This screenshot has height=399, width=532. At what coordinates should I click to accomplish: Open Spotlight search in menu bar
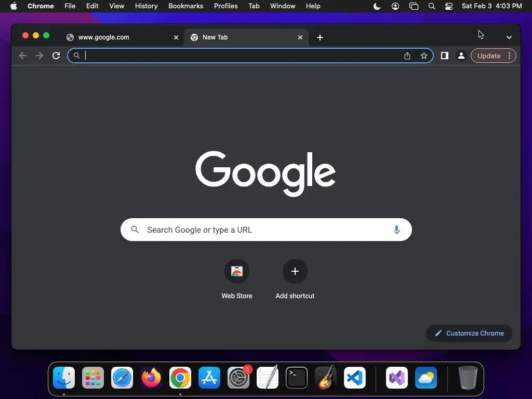click(x=432, y=6)
